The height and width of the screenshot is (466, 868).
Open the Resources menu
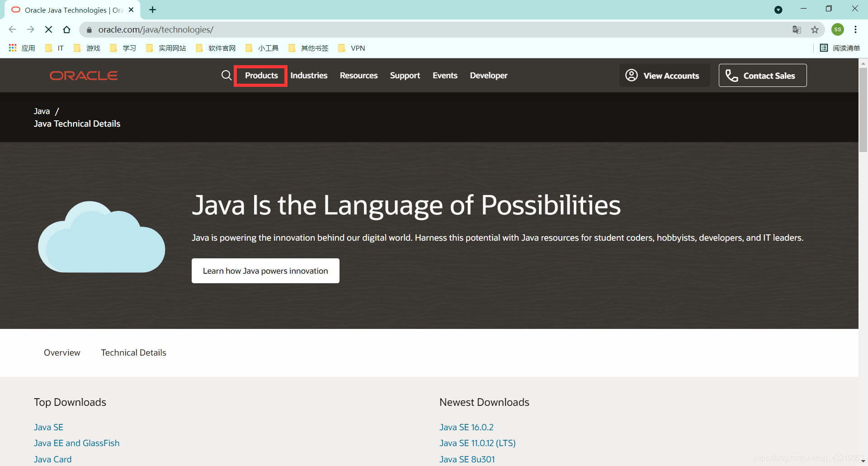[x=359, y=76]
